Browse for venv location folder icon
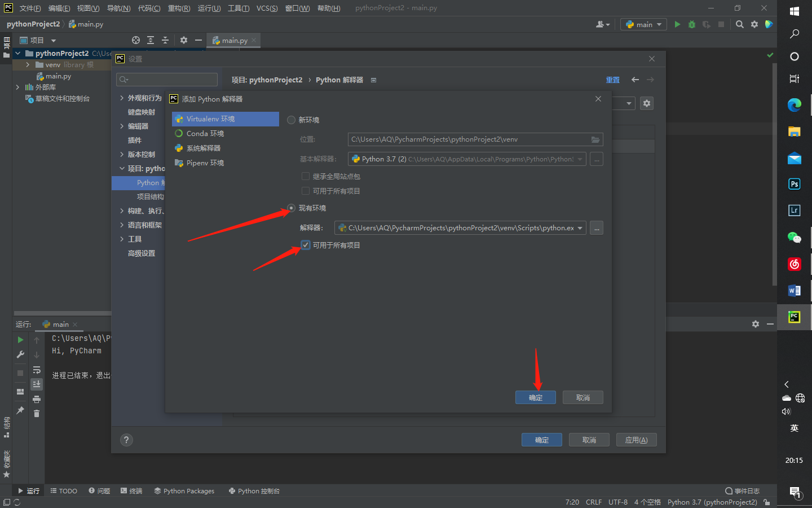The height and width of the screenshot is (508, 812). (595, 139)
